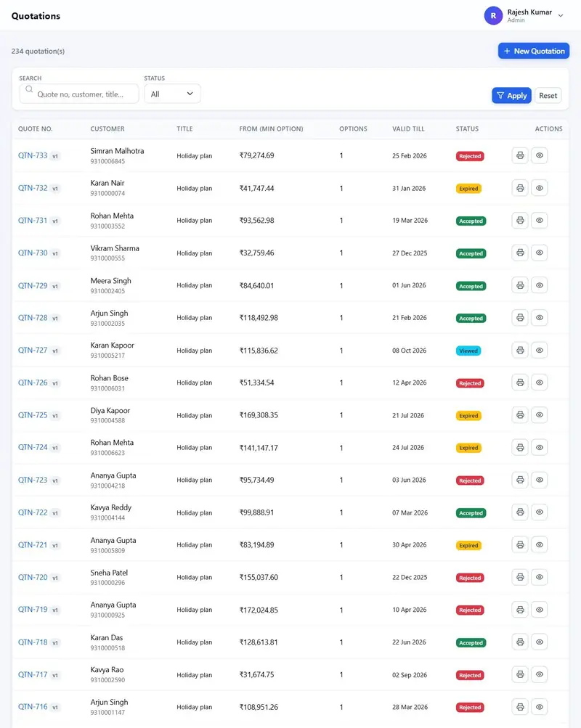View quotation QTN-726 details
This screenshot has width=581, height=728.
click(539, 382)
